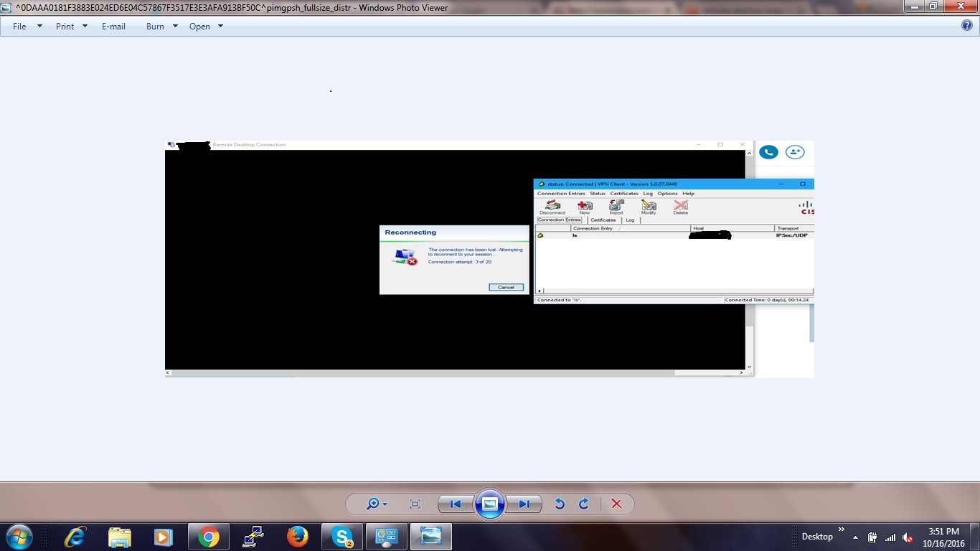Click the New connection icon
Image resolution: width=980 pixels, height=551 pixels.
click(585, 206)
